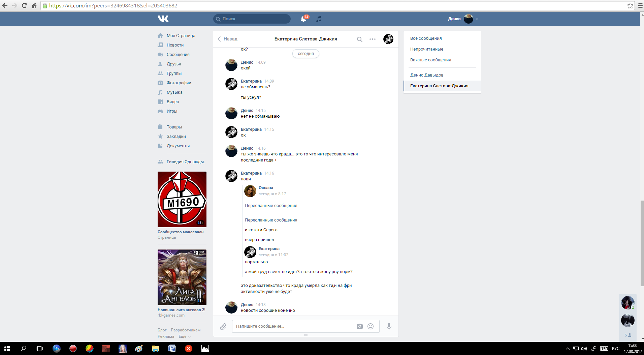Click the РУС language indicator
Viewport: 644px width, 355px height.
(x=616, y=349)
